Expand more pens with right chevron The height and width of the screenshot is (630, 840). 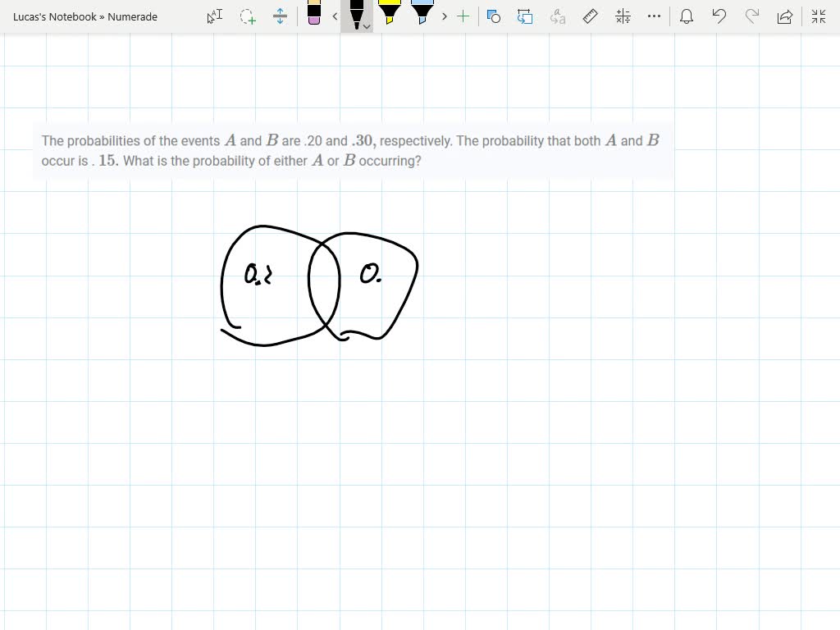coord(444,16)
